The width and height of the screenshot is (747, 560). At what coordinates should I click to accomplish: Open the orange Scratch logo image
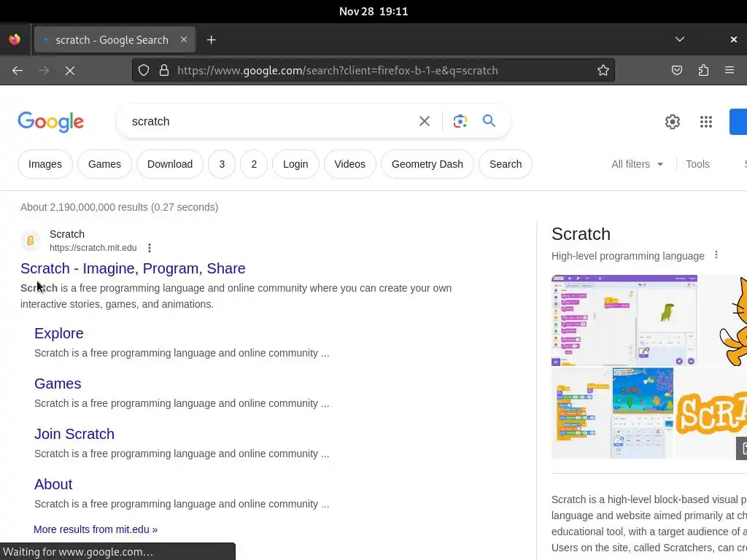click(x=711, y=413)
